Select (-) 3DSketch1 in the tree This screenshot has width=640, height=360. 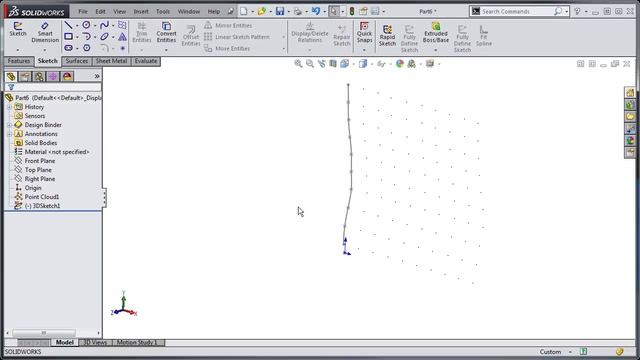tap(42, 206)
